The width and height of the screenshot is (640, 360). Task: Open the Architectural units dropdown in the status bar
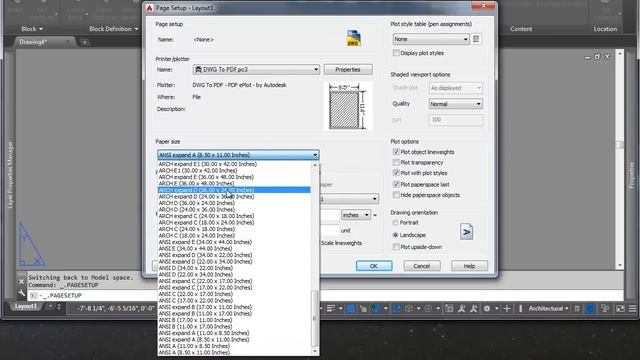(549, 309)
